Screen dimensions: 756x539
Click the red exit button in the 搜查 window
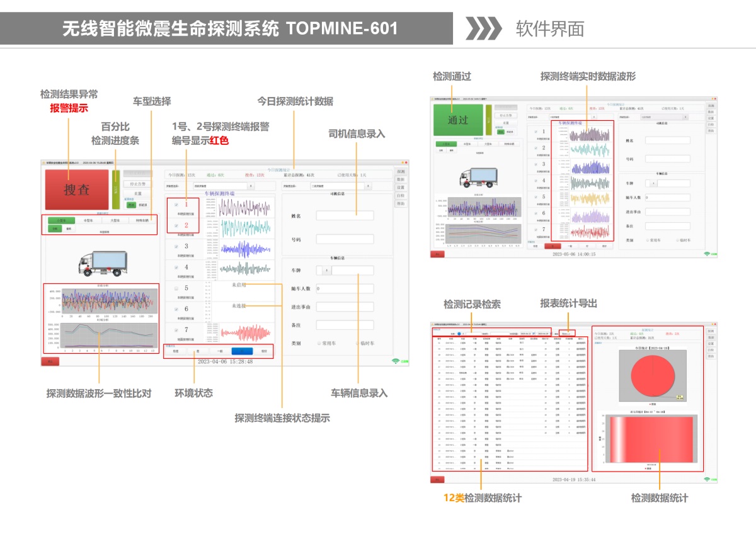click(50, 361)
